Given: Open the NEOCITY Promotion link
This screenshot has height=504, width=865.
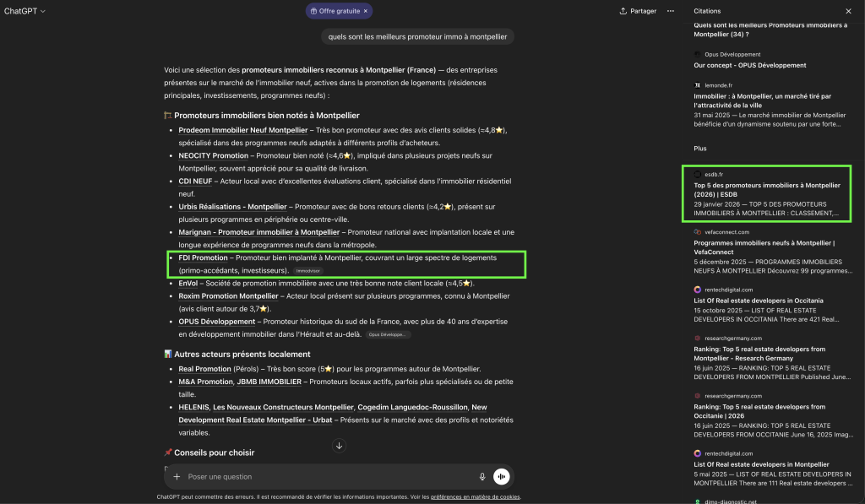Looking at the screenshot, I should (x=214, y=155).
